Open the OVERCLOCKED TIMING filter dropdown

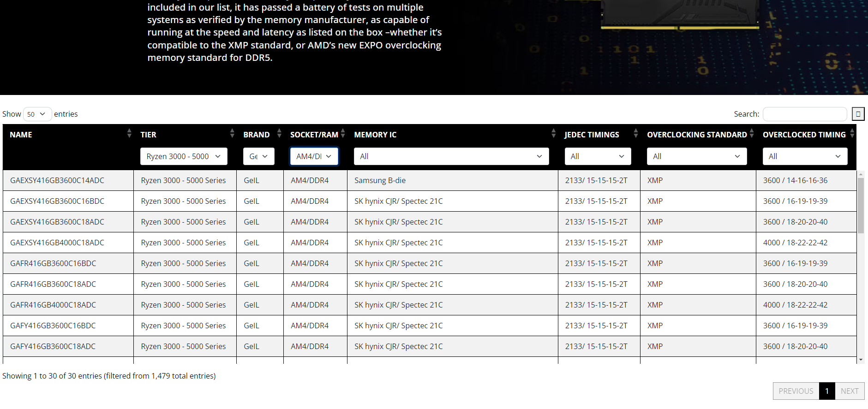pos(805,156)
